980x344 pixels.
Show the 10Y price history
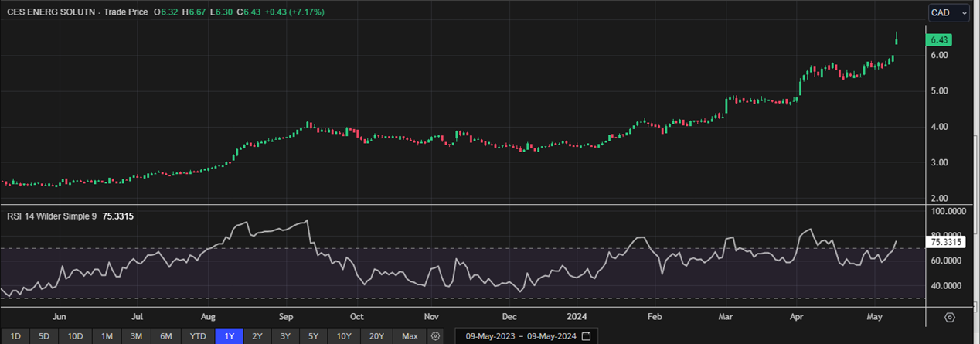point(342,336)
